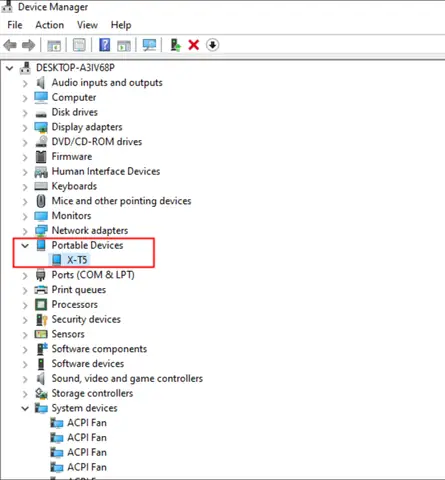Click the Update driver green arrow icon
Image resolution: width=445 pixels, height=480 pixels.
pos(175,45)
